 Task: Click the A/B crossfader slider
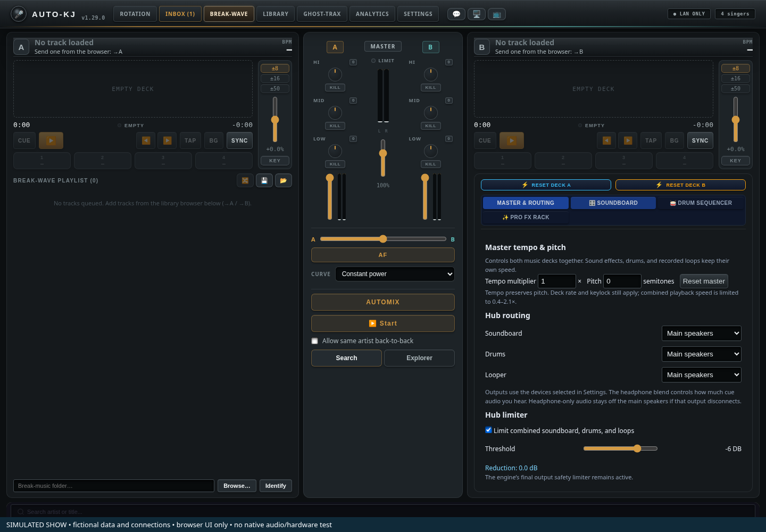pyautogui.click(x=383, y=239)
